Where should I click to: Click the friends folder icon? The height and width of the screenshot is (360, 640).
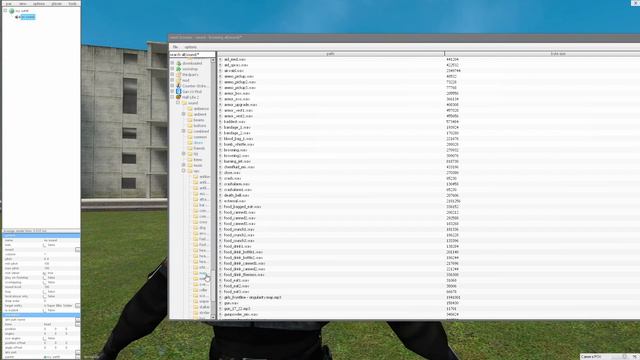tap(190, 148)
